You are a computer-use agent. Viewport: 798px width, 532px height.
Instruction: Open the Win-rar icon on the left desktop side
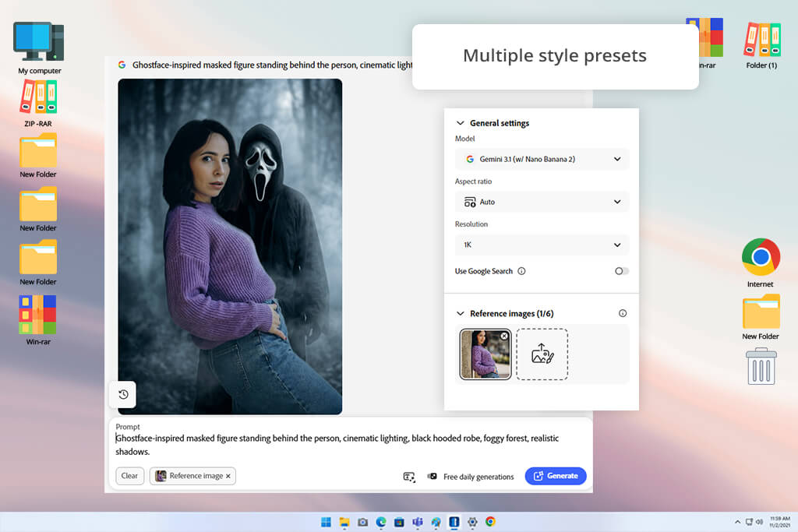click(38, 320)
